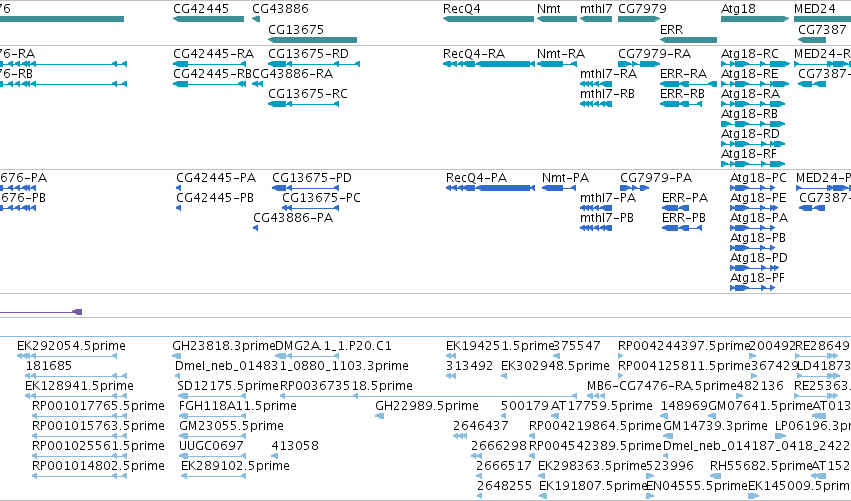Select the Nmt-RA transcript
851x501 pixels.
tap(557, 64)
